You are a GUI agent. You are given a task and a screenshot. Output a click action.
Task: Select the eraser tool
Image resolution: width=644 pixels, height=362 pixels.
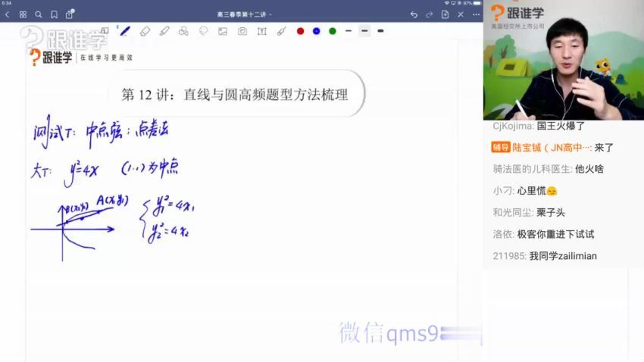point(145,31)
